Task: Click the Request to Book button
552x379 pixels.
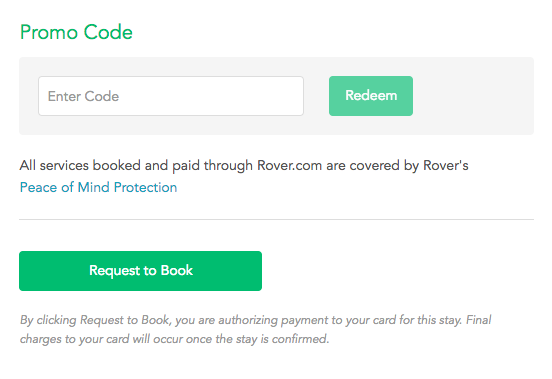Action: pos(140,271)
